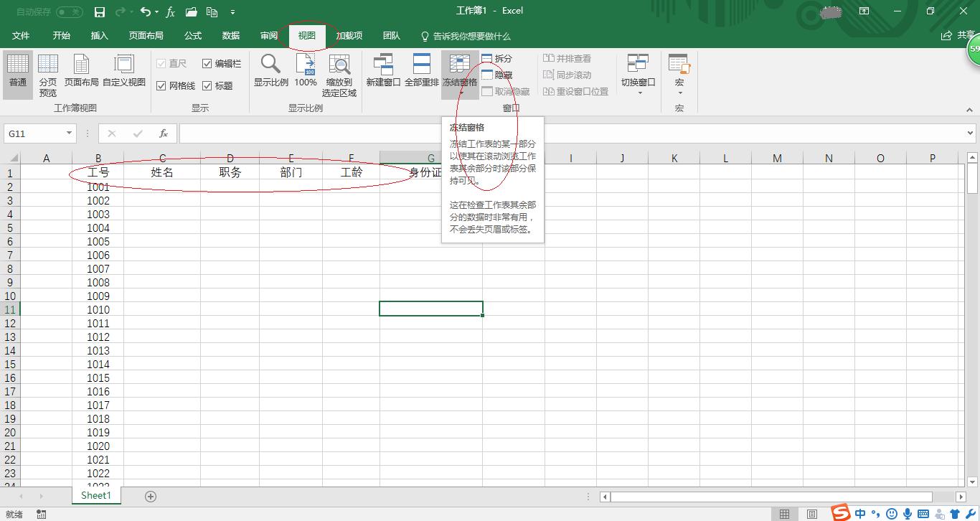Screen dimensions: 980x521
Task: Select the 拆分 (Split) window icon
Action: (x=498, y=57)
